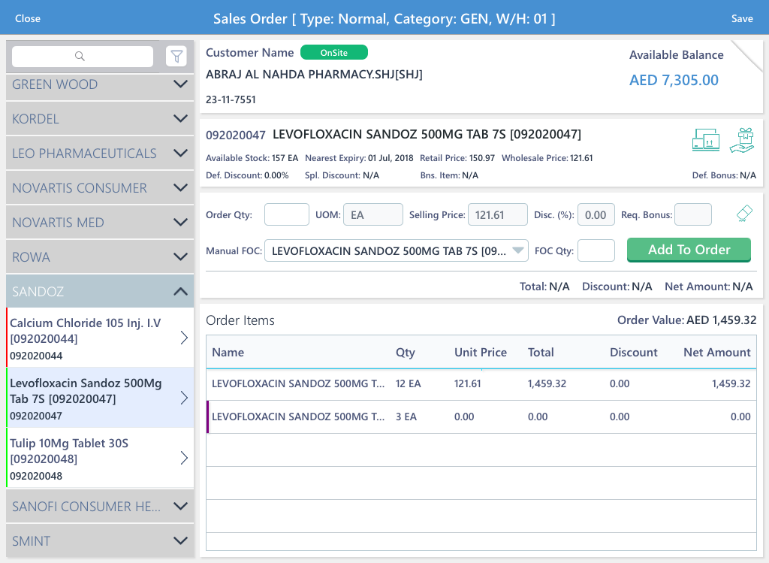This screenshot has height=563, width=769.
Task: Expand the GREEN WOOD category
Action: [x=100, y=84]
